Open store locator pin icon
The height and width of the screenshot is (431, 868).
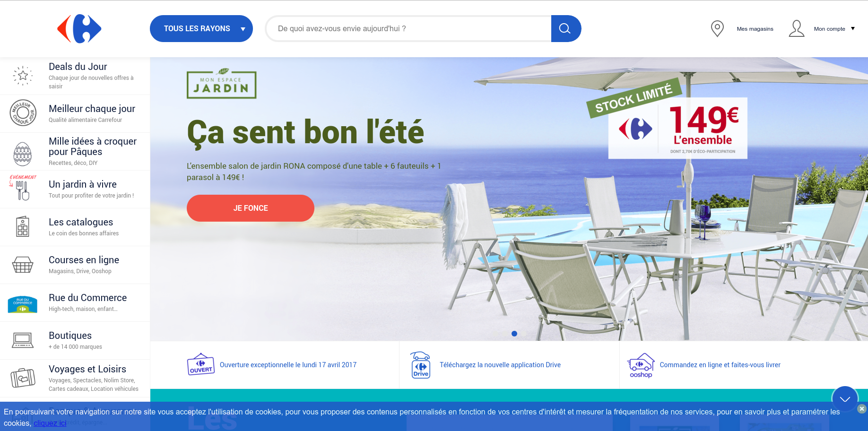pos(717,28)
